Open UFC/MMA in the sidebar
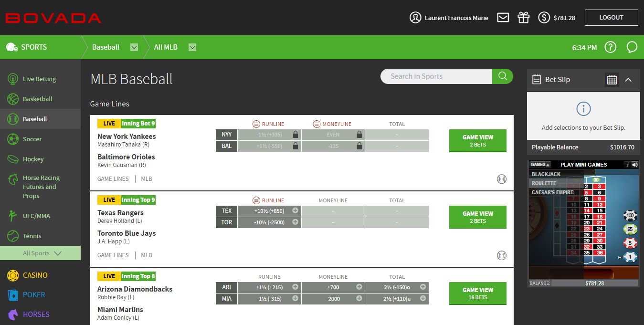 pyautogui.click(x=40, y=216)
